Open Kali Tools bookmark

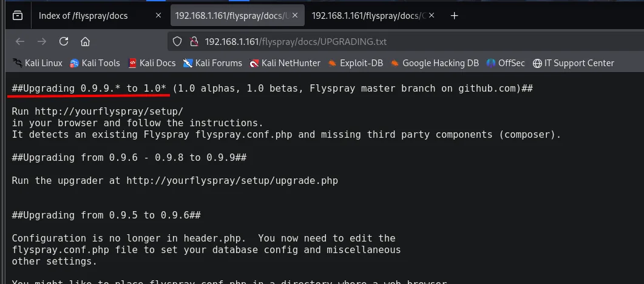(x=95, y=63)
